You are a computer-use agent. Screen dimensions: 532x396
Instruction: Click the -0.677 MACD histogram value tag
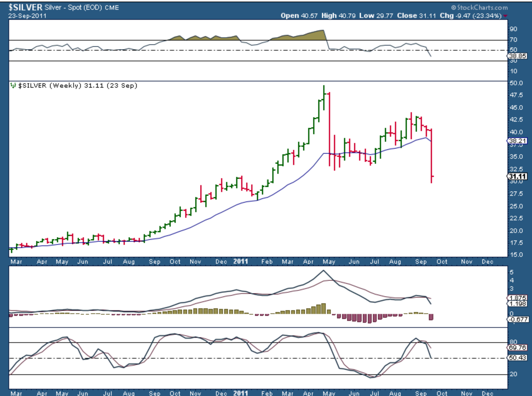518,319
